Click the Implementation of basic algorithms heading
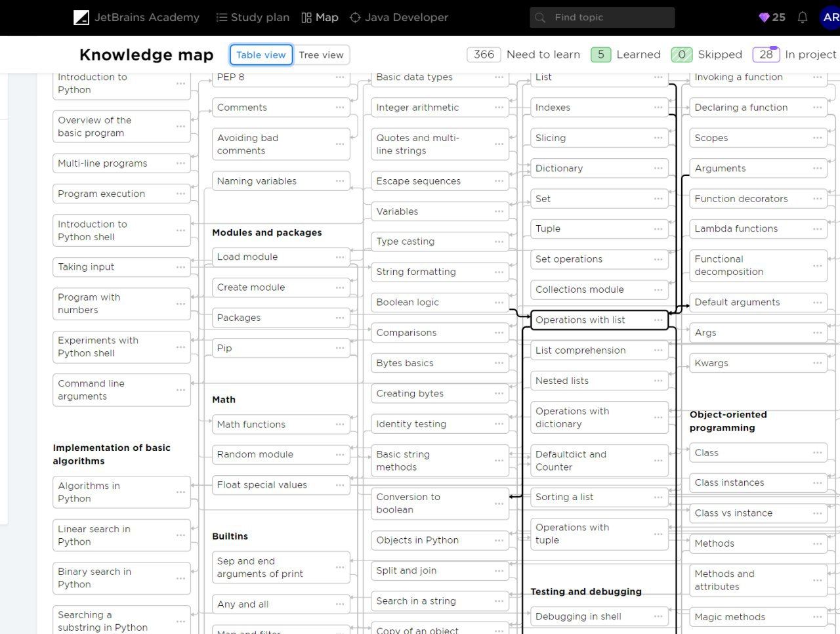Viewport: 840px width, 634px height. click(x=112, y=455)
